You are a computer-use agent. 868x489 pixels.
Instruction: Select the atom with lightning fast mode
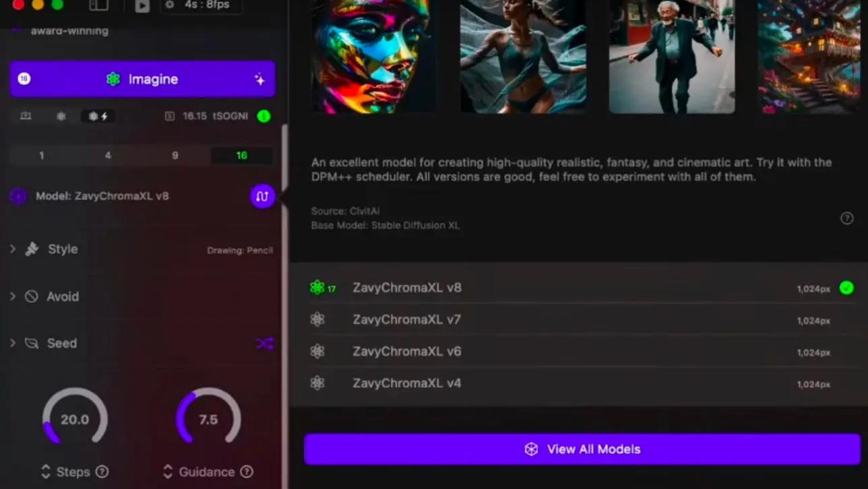point(98,116)
